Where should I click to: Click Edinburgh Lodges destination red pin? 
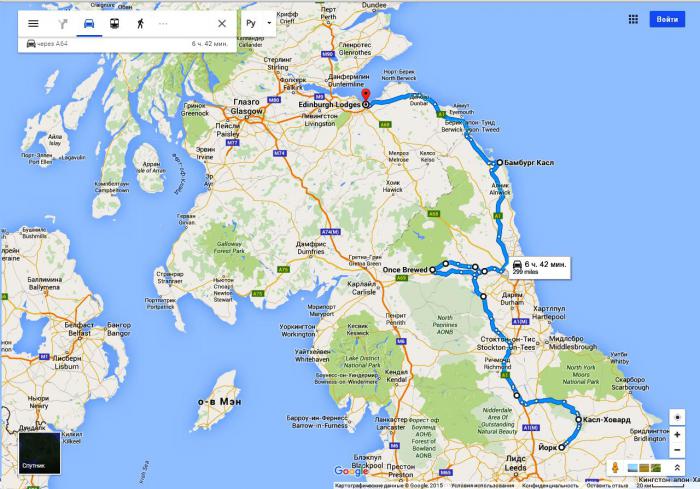coord(366,95)
